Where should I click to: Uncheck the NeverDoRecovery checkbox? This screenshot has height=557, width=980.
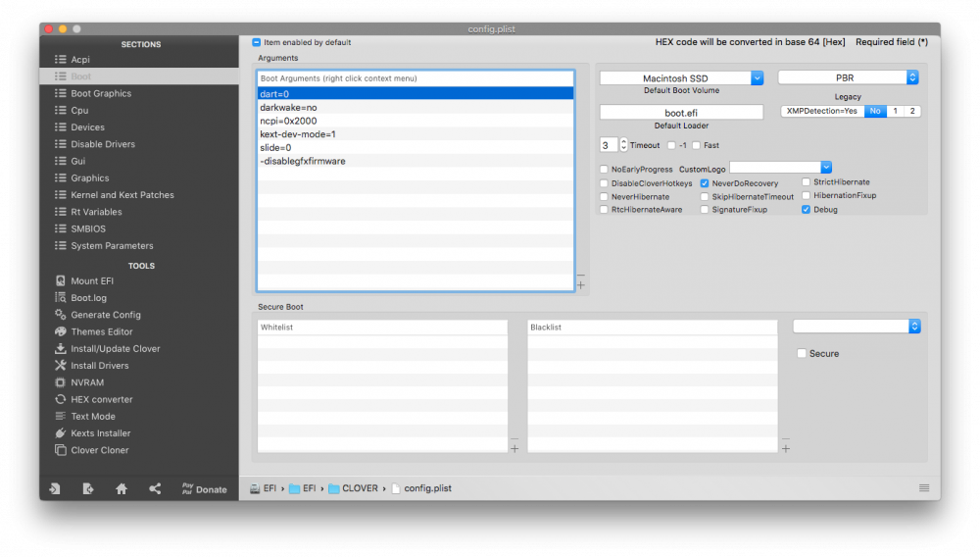click(705, 183)
